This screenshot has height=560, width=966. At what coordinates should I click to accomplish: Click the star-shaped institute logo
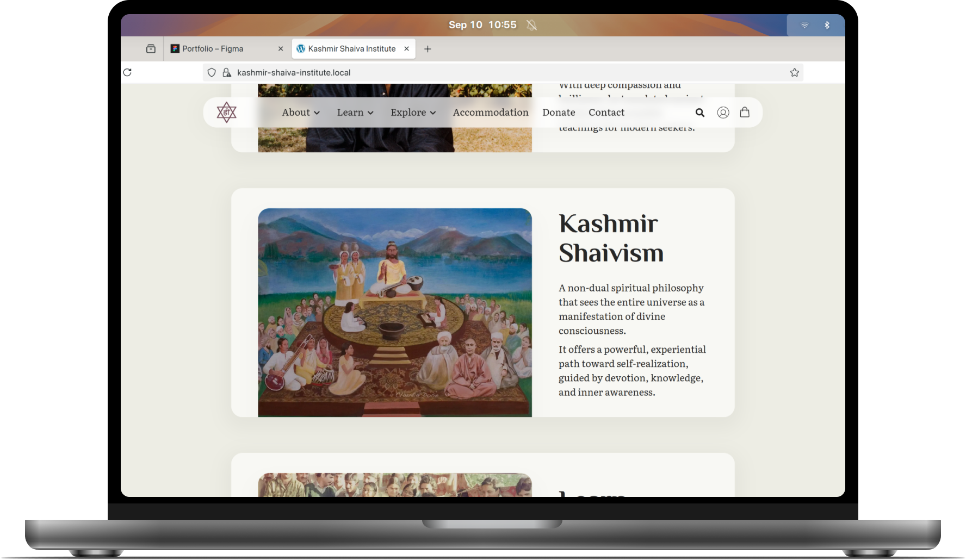[x=226, y=113]
